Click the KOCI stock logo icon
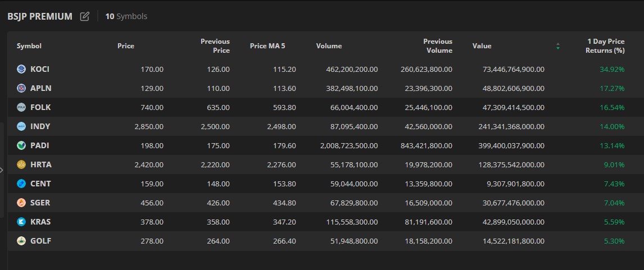 [21, 69]
